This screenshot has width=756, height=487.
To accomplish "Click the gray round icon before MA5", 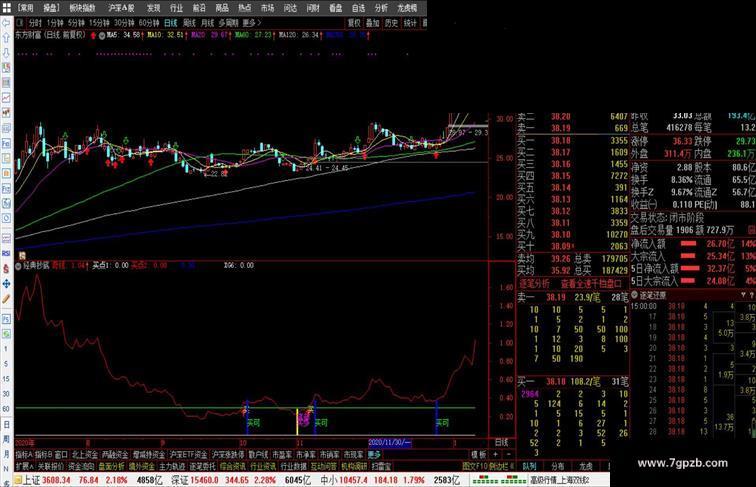I will pos(102,35).
